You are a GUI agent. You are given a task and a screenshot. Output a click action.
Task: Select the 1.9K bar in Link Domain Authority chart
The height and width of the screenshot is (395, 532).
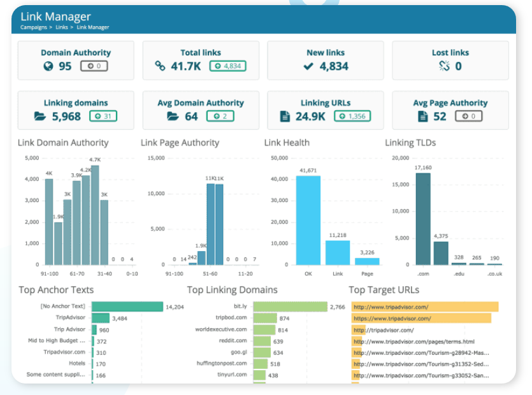click(x=59, y=243)
